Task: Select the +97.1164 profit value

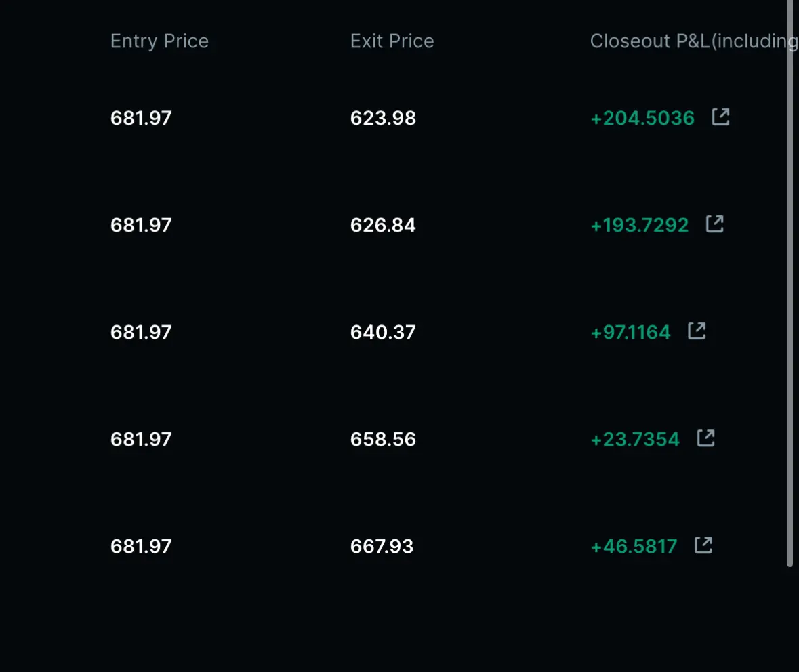Action: pos(630,333)
